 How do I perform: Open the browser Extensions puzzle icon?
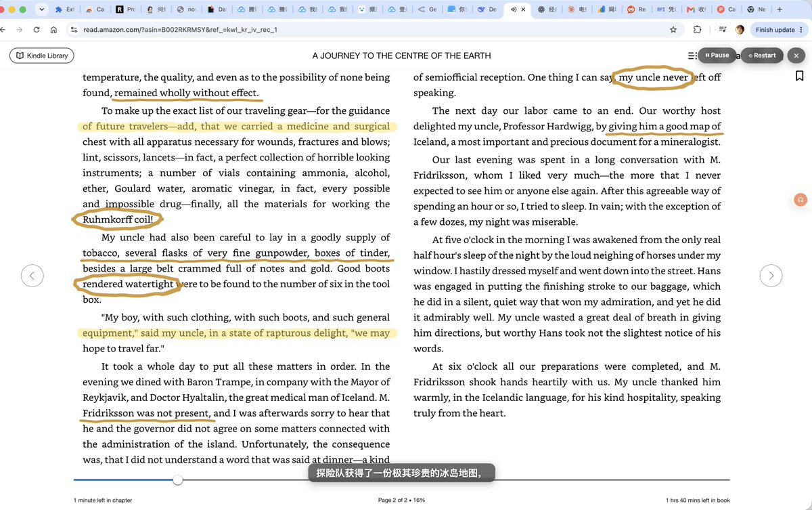[x=698, y=30]
